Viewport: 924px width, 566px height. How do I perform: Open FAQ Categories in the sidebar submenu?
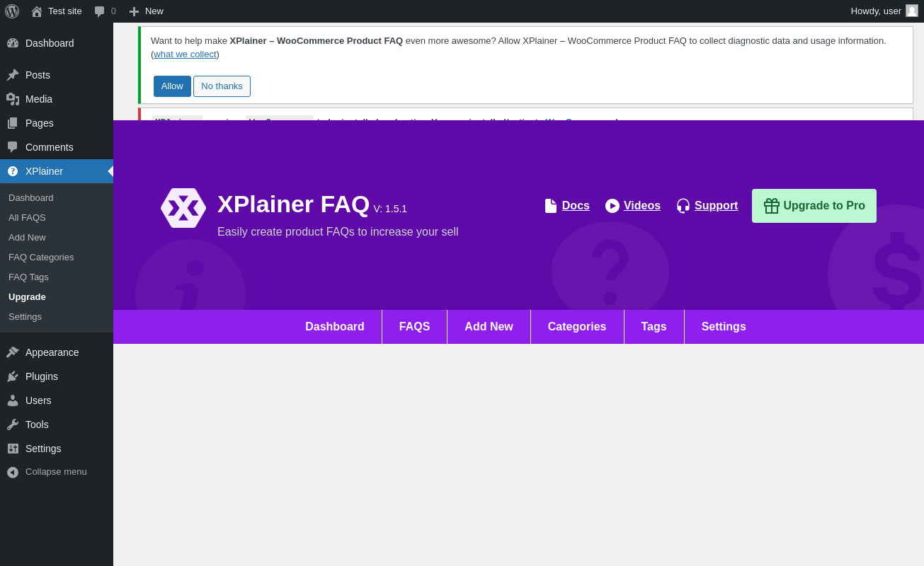click(x=41, y=258)
